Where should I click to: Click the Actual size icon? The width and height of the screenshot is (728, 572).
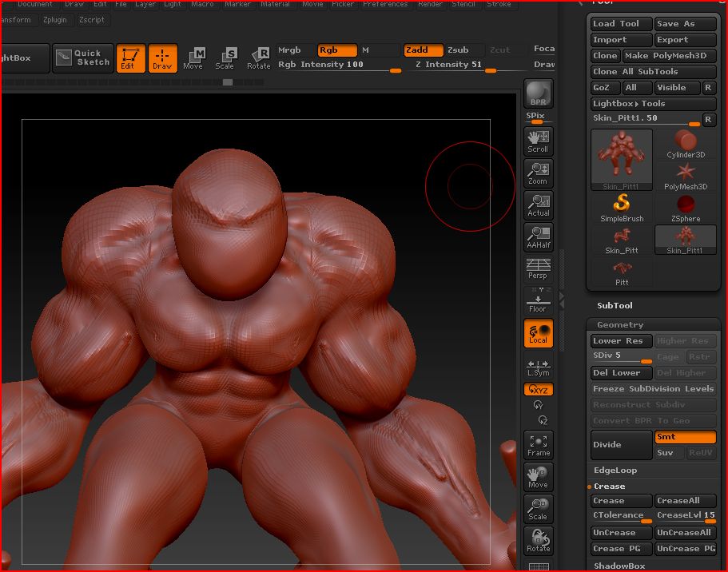(x=538, y=205)
